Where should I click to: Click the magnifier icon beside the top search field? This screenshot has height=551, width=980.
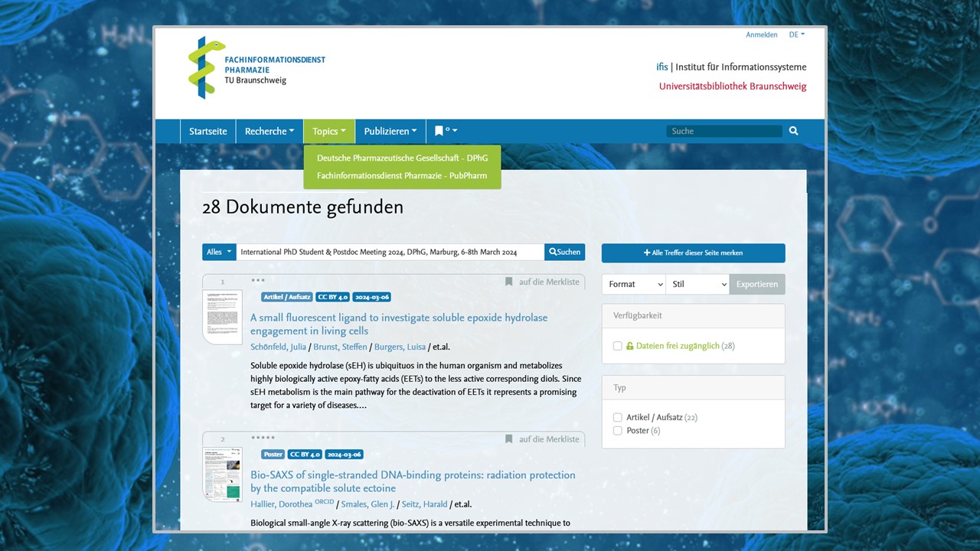793,131
